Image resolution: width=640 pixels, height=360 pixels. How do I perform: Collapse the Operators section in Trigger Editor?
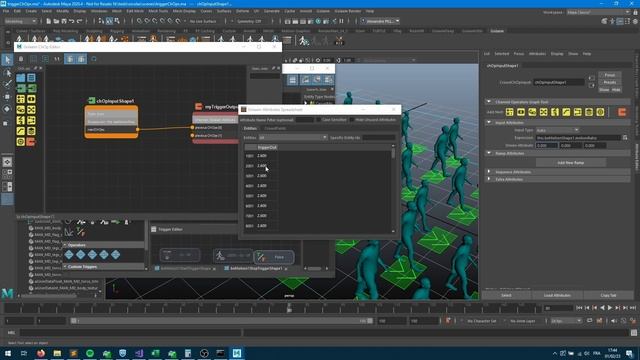[65, 245]
